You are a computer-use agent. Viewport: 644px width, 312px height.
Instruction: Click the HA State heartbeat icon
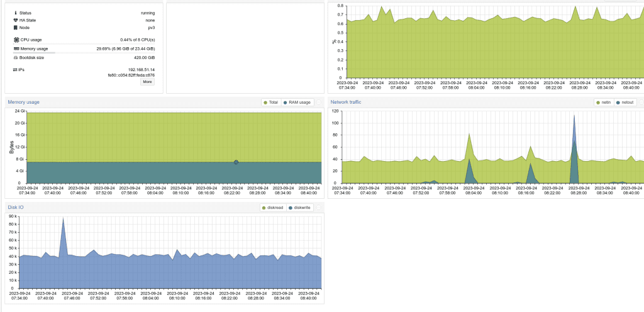(x=16, y=20)
